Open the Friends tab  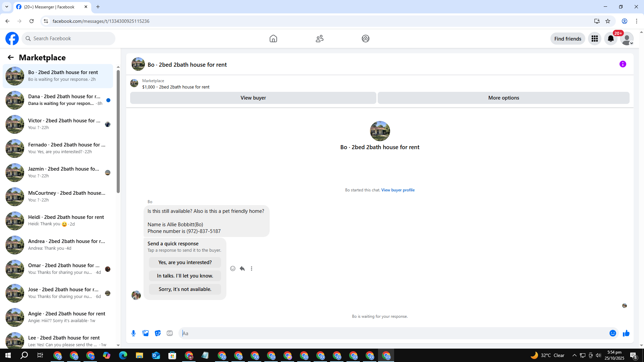[319, 39]
